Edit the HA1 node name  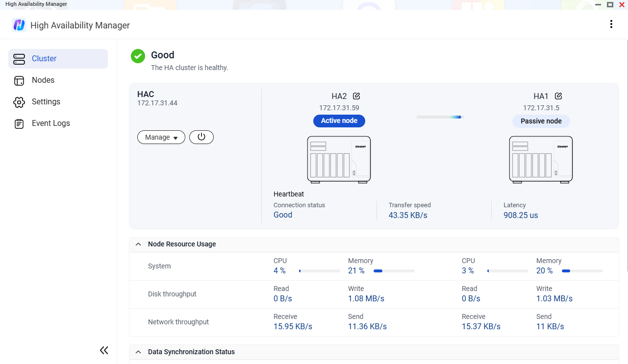(x=558, y=96)
